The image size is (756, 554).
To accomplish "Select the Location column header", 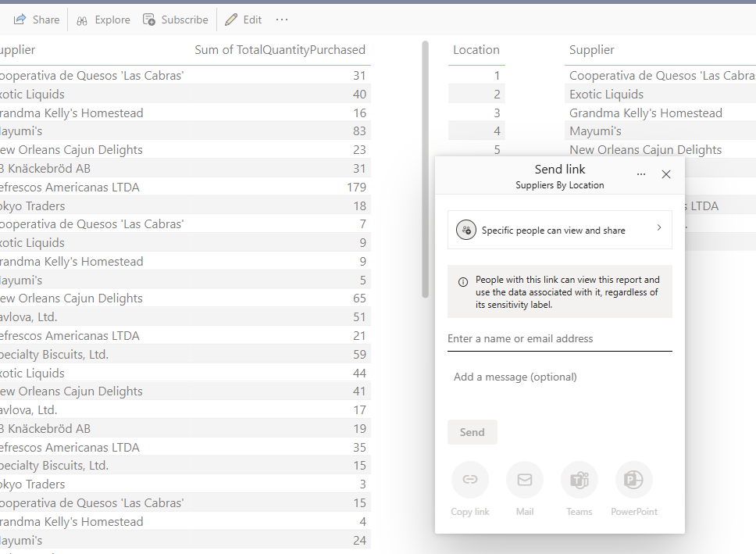I will pyautogui.click(x=476, y=49).
